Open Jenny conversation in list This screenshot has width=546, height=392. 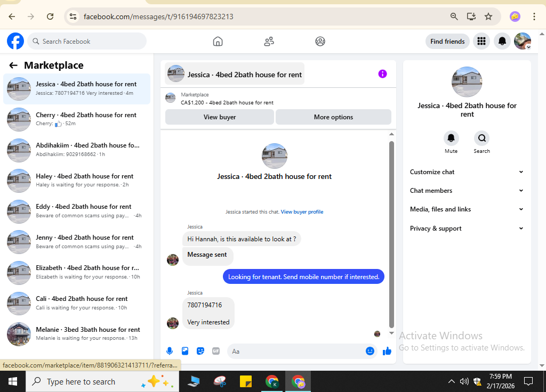pyautogui.click(x=77, y=242)
